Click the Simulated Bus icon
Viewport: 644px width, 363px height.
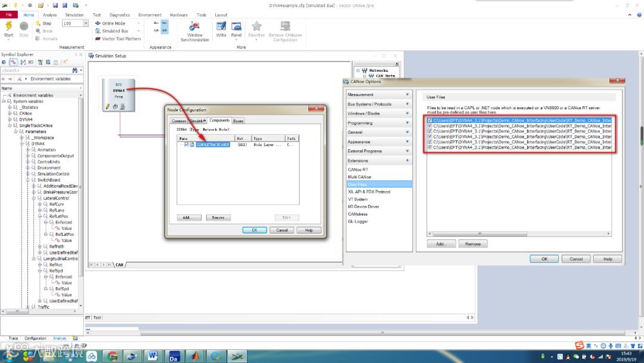pos(98,31)
